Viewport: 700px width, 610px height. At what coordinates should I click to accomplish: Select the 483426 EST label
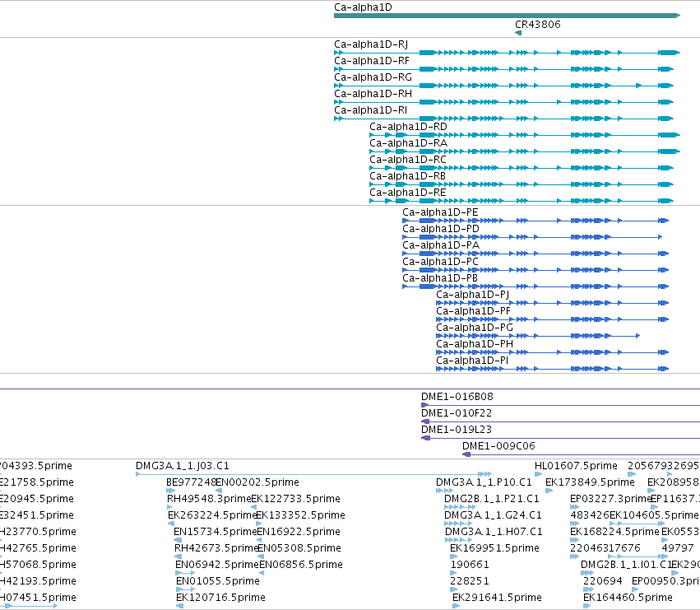click(x=590, y=515)
